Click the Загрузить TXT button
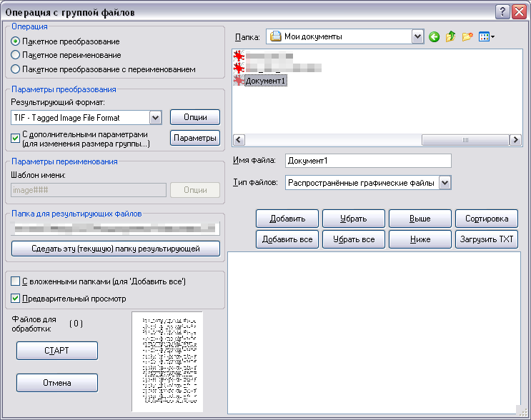The image size is (531, 420). pyautogui.click(x=486, y=239)
